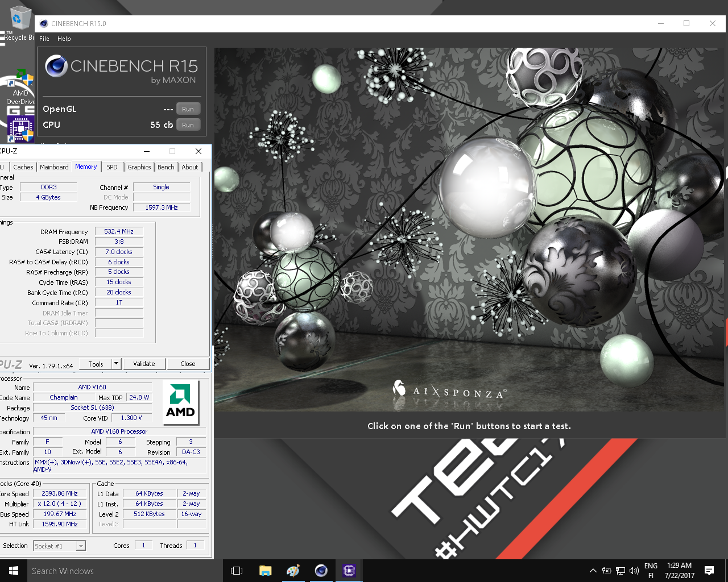Select the Memory tab in CPU-Z

pos(86,167)
